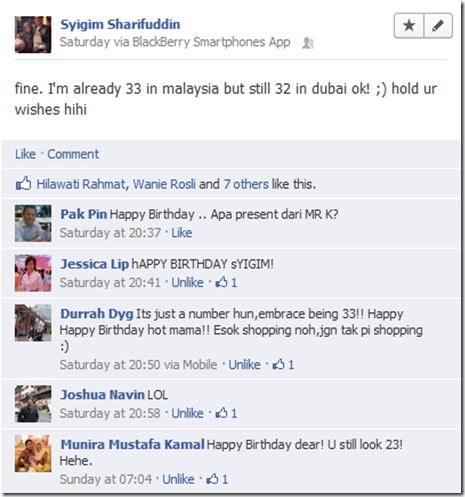Like the post by Syigim
Viewport: 465px width, 497px height.
pos(25,154)
